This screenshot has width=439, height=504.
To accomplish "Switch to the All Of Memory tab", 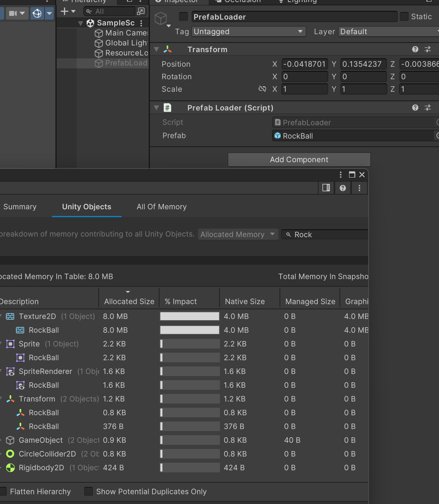I will click(162, 207).
